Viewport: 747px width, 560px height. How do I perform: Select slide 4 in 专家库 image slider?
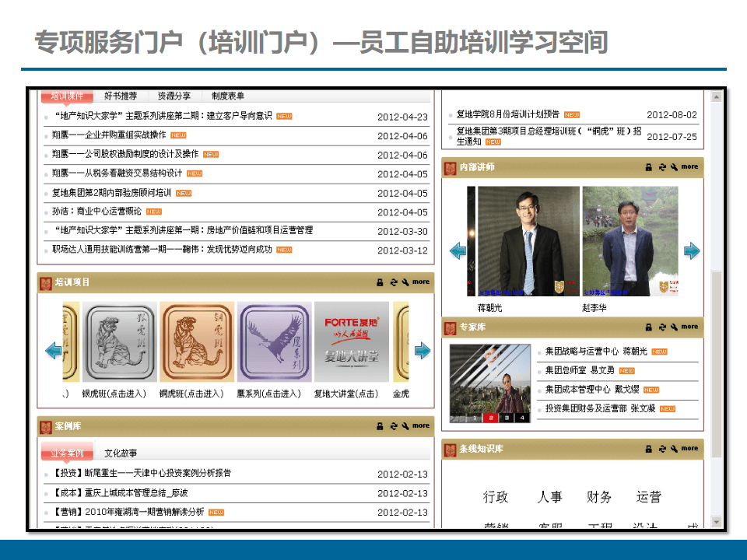tap(523, 418)
